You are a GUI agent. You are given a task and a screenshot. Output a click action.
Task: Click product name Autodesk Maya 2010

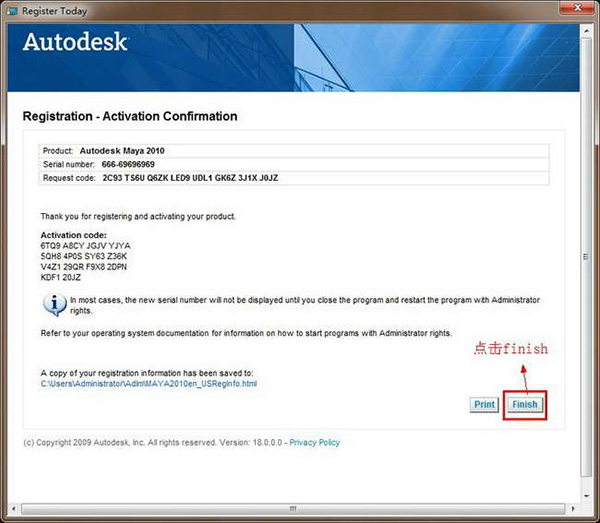(x=122, y=151)
